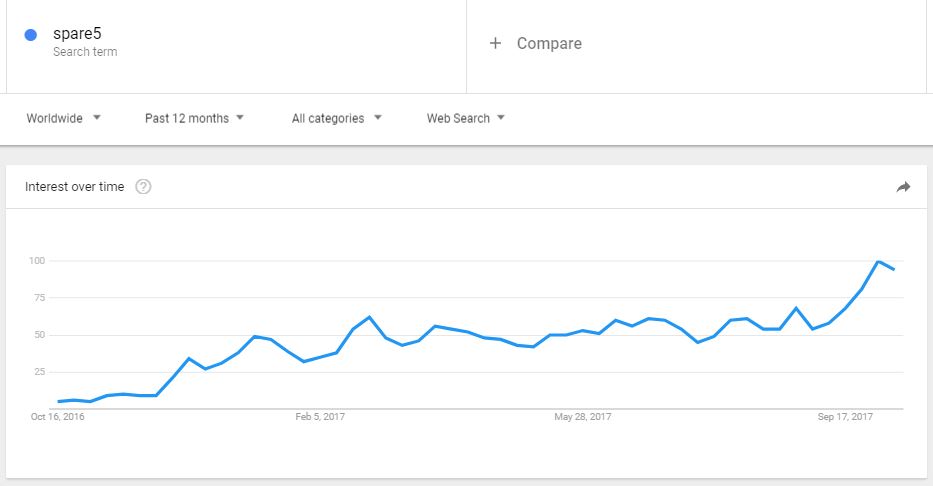Click the May 28, 2017 axis label
933x486 pixels.
tap(583, 416)
